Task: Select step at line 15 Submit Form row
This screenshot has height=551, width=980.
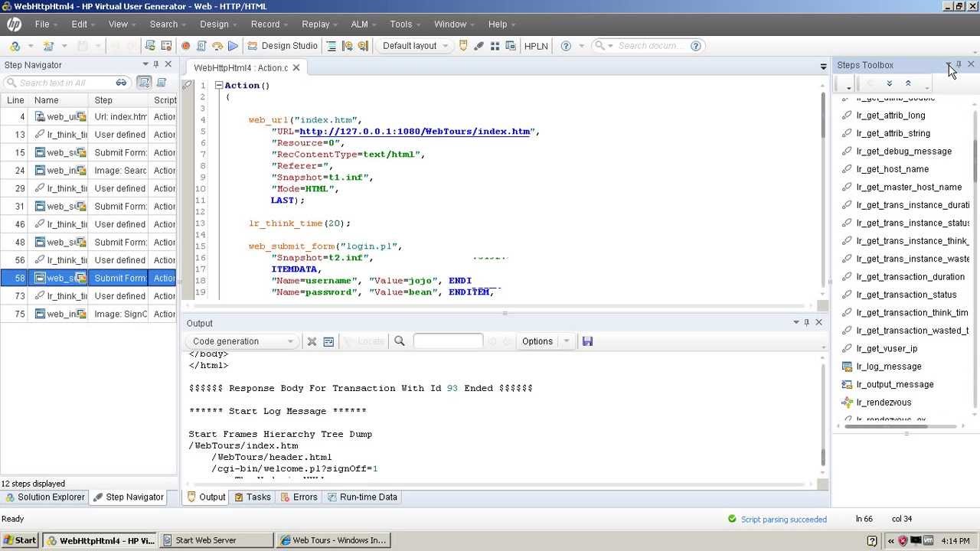Action: tap(88, 153)
